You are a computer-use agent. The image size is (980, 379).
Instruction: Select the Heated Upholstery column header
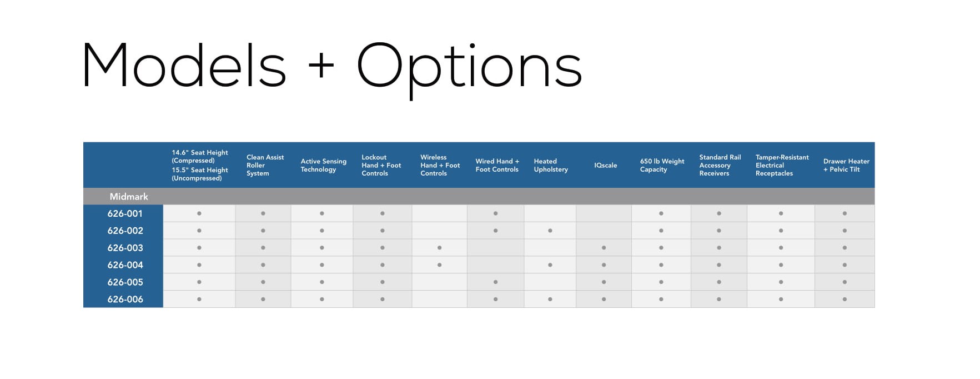point(550,166)
